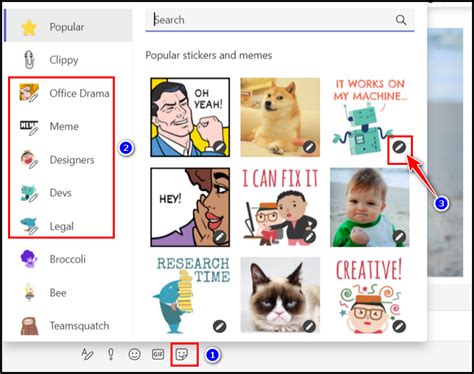Click the Office Drama category icon
This screenshot has height=374, width=474.
click(29, 93)
